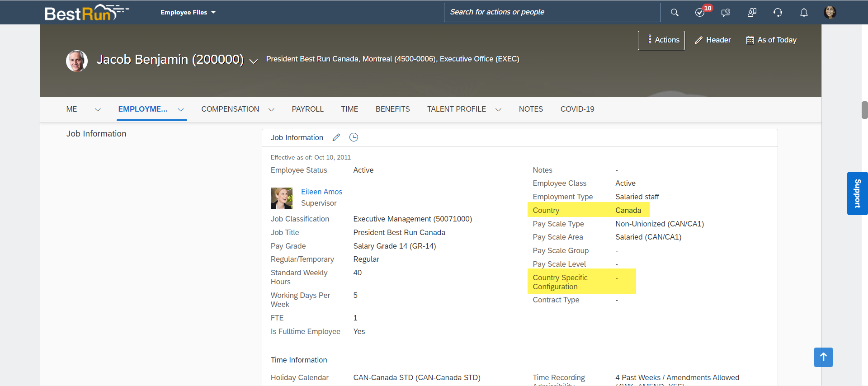
Task: Select the ME tab
Action: pyautogui.click(x=72, y=109)
